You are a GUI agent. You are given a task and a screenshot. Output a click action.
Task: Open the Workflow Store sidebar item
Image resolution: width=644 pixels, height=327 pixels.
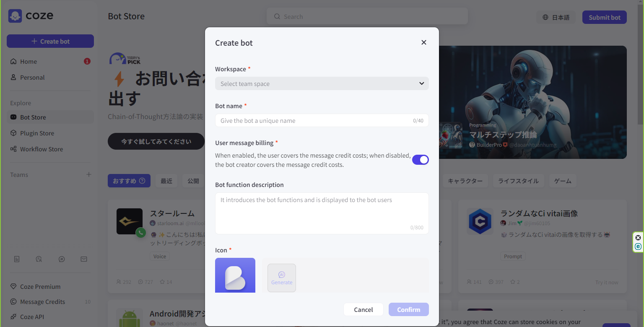[41, 149]
